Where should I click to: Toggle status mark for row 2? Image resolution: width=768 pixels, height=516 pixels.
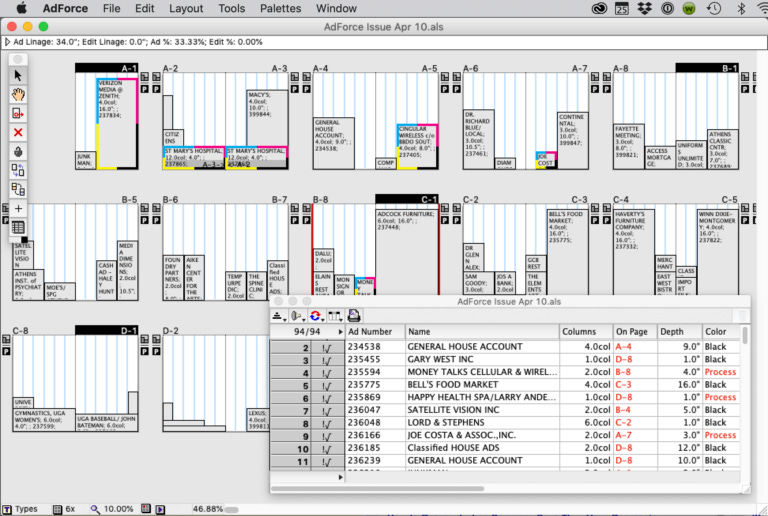[327, 348]
